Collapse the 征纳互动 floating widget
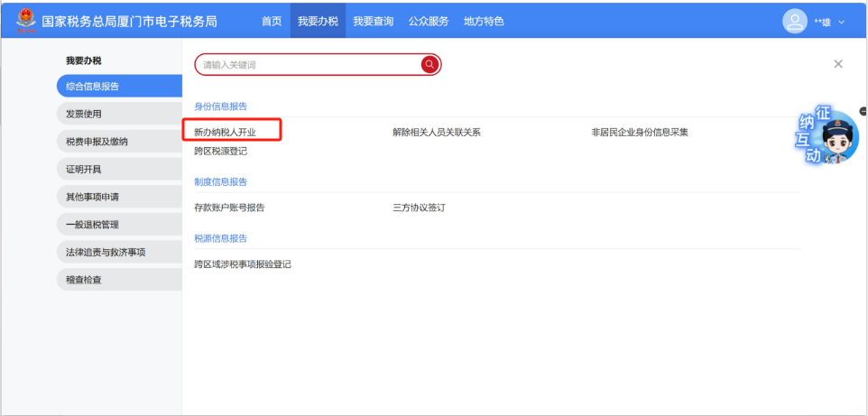This screenshot has height=416, width=868. (863, 111)
